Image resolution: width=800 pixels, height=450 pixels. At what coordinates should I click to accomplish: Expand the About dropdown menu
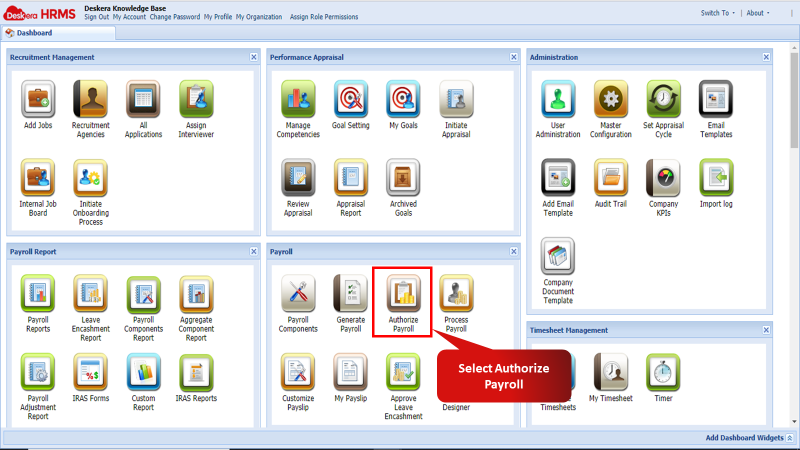[758, 13]
